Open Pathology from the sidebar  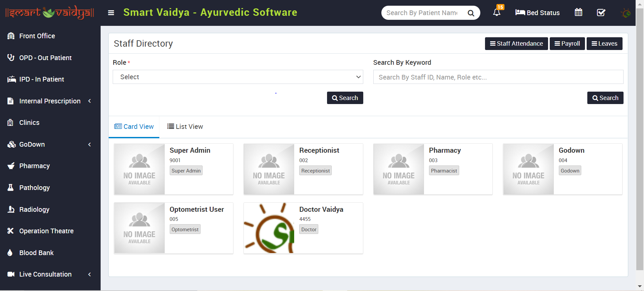[x=35, y=188]
